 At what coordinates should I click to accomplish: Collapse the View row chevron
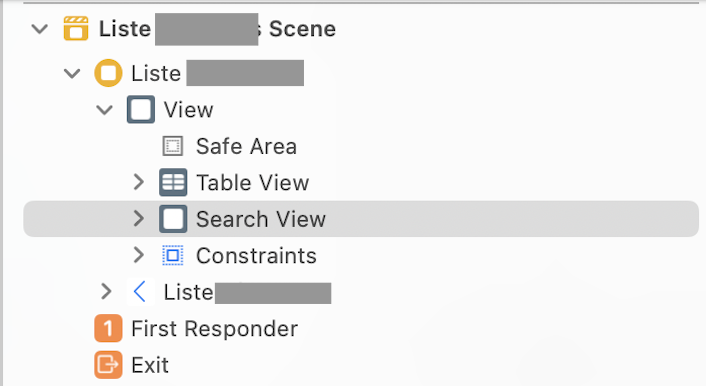point(104,109)
